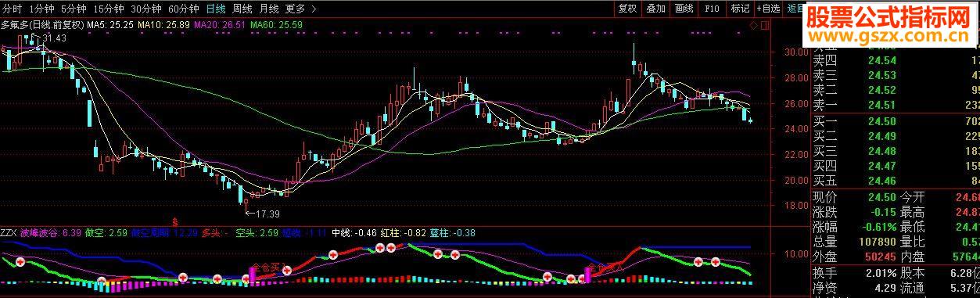The width and height of the screenshot is (980, 298).
Task: Click the square panel icon near diamond
Action: click(765, 25)
